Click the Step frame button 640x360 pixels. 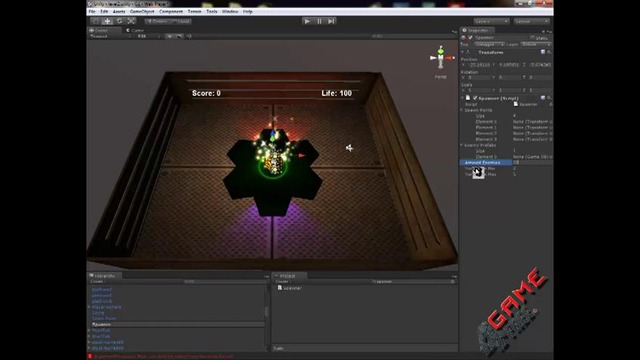331,21
